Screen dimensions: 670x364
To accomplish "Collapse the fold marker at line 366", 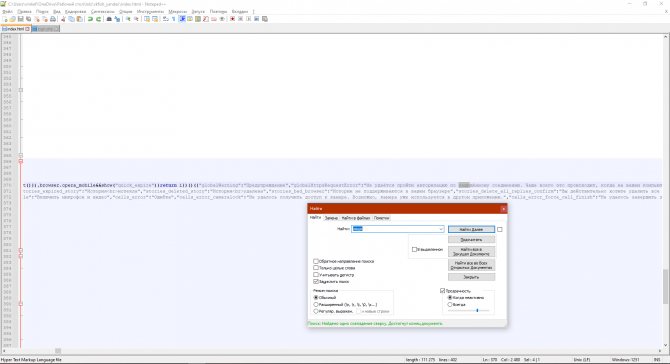I will [x=21, y=161].
